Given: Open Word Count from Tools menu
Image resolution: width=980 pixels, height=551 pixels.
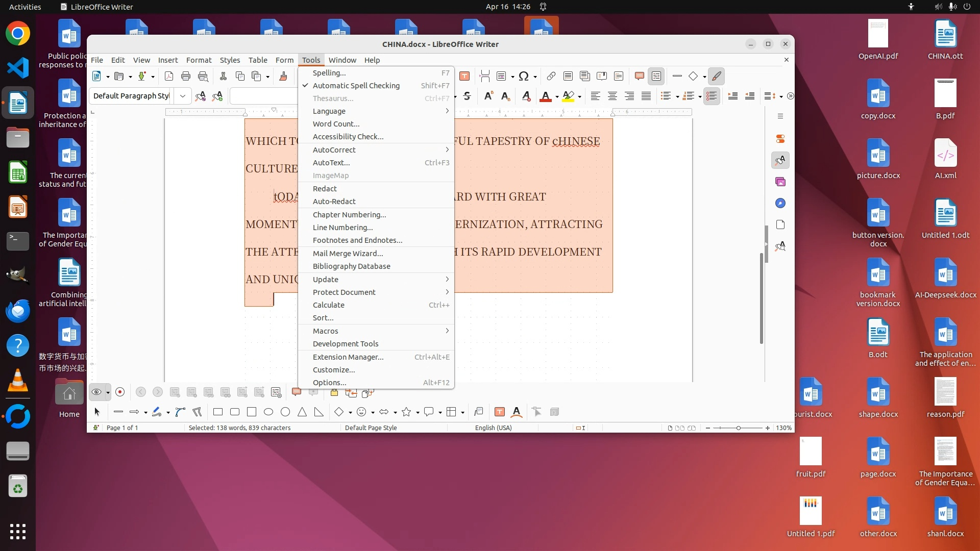Looking at the screenshot, I should pyautogui.click(x=336, y=124).
